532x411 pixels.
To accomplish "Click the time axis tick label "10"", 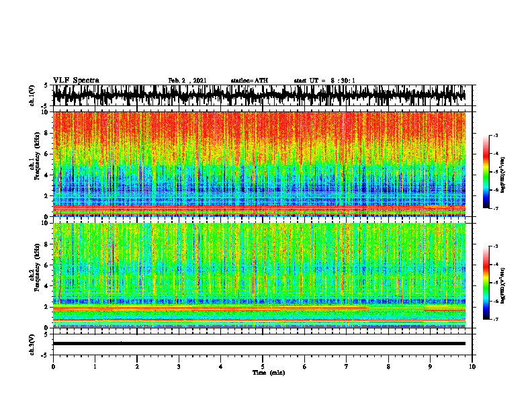I will [x=472, y=367].
